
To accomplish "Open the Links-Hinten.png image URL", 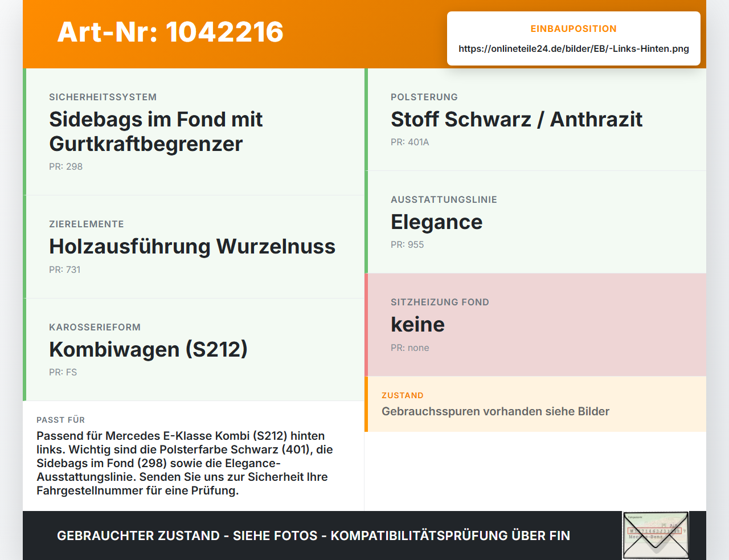I will 574,48.
